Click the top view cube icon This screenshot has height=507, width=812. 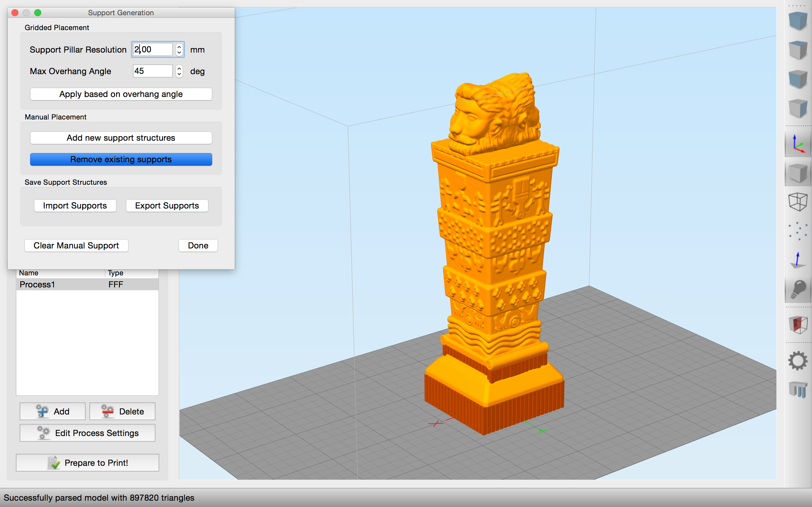798,50
